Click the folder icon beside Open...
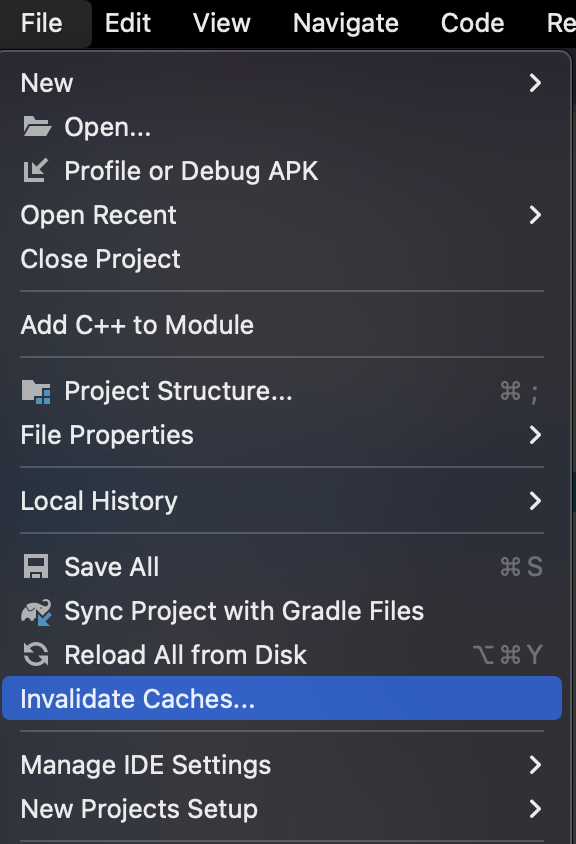This screenshot has height=844, width=576. pyautogui.click(x=37, y=127)
